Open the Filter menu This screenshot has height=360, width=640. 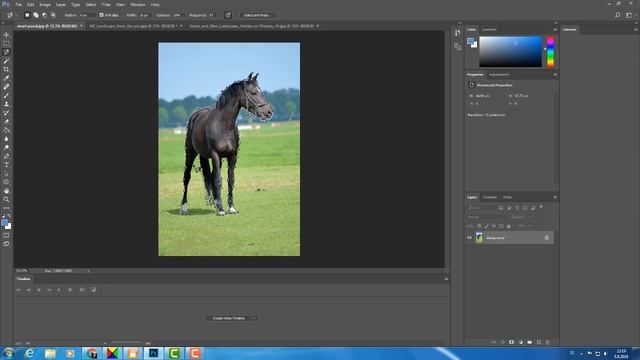click(106, 4)
